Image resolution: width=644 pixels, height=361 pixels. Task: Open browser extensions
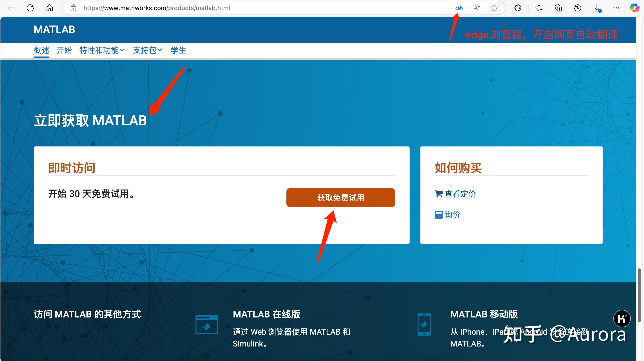[x=517, y=8]
